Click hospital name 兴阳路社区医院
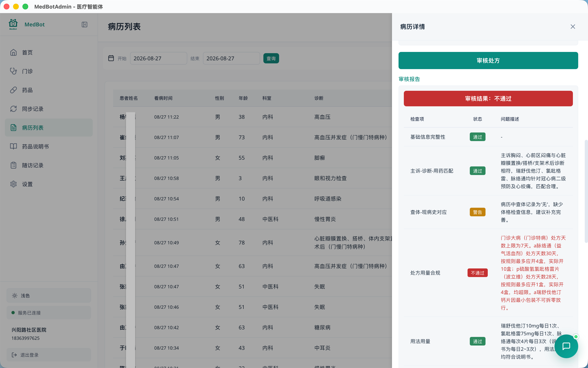Viewport: 588px width, 368px height. (29, 330)
